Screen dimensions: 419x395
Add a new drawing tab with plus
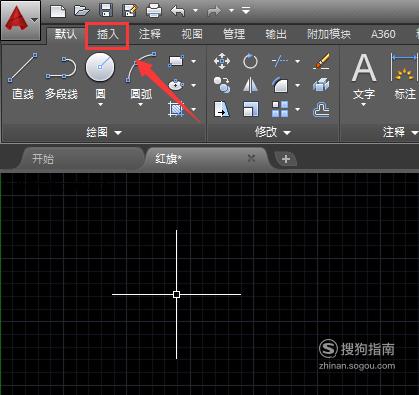click(286, 159)
